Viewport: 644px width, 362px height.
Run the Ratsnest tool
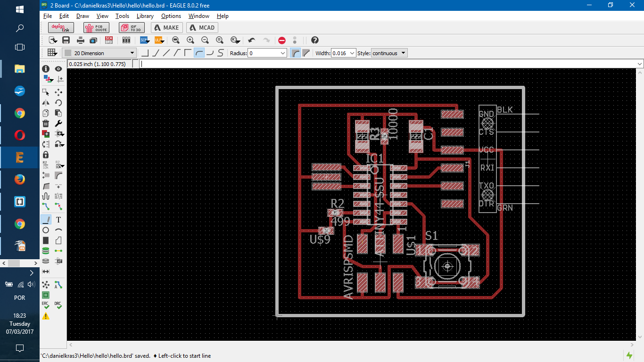point(46,285)
